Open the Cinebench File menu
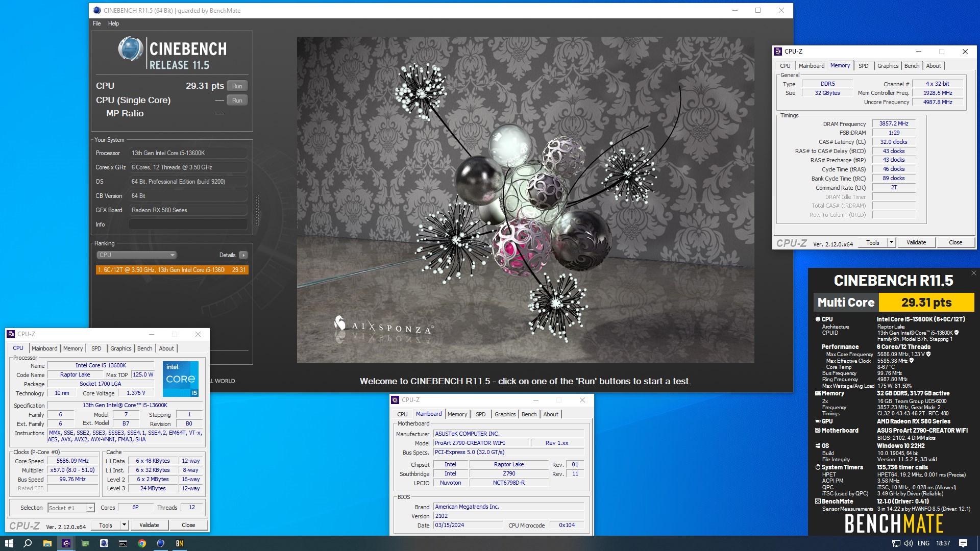The height and width of the screenshot is (551, 980). point(97,23)
